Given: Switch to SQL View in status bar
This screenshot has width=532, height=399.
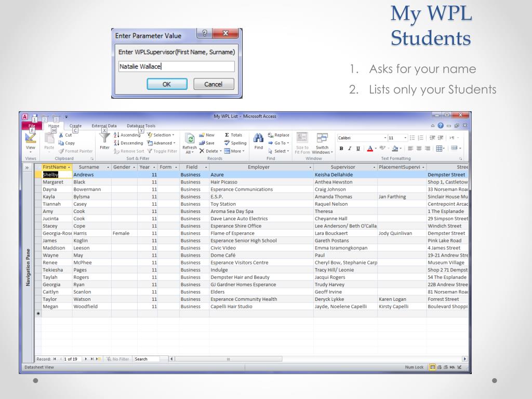Looking at the screenshot, I should point(453,367).
